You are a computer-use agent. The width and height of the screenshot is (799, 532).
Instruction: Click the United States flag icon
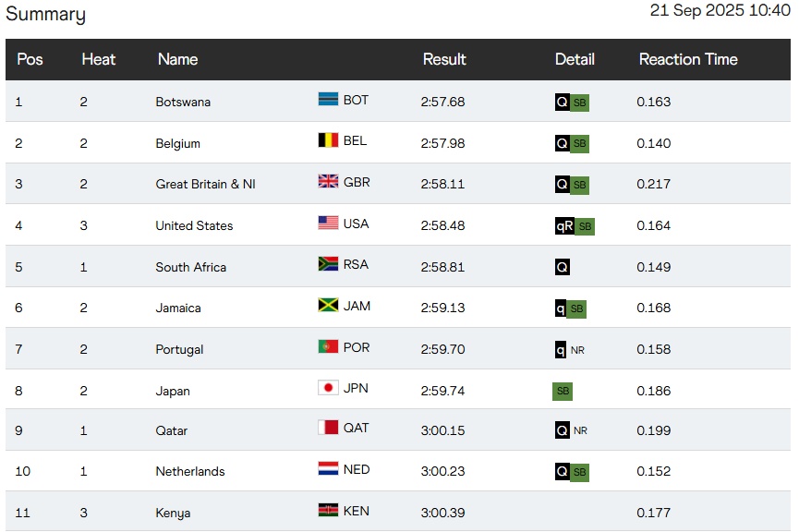click(328, 224)
